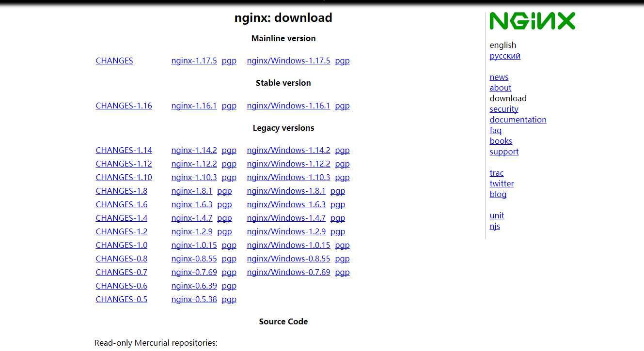
Task: Download nginx-0.5.38 source
Action: (x=194, y=300)
